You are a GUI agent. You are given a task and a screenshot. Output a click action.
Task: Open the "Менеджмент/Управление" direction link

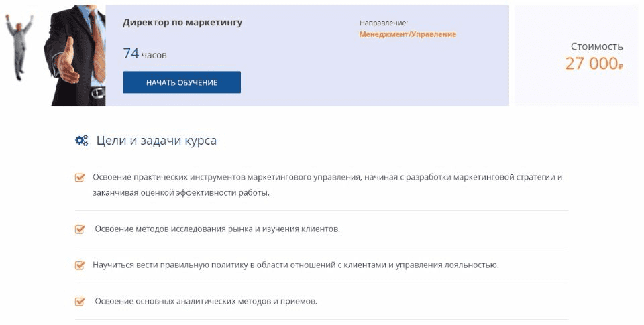tap(407, 34)
